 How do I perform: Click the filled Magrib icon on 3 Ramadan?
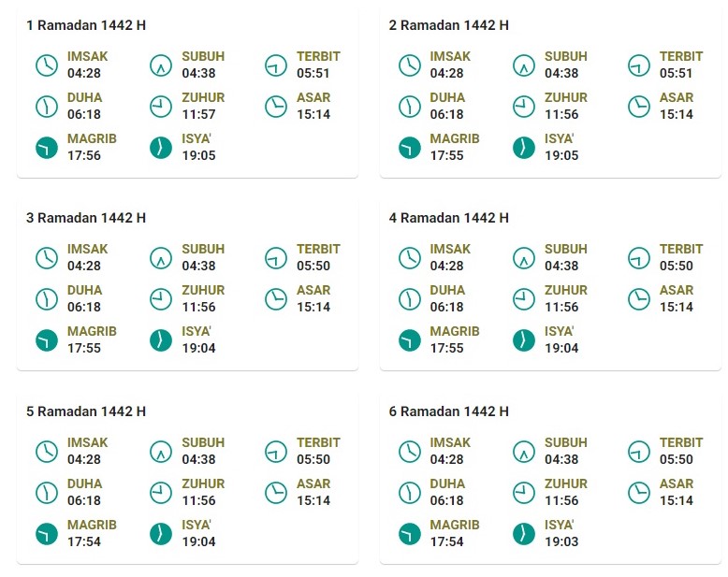(47, 340)
